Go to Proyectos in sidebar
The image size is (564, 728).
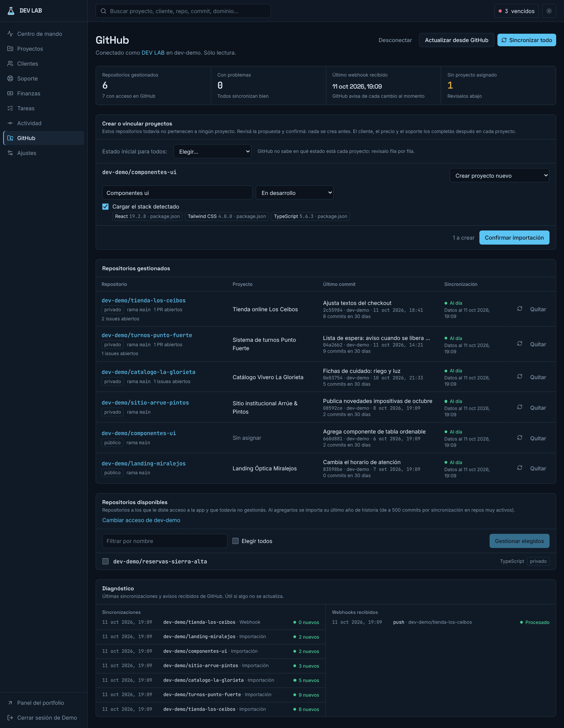click(44, 49)
